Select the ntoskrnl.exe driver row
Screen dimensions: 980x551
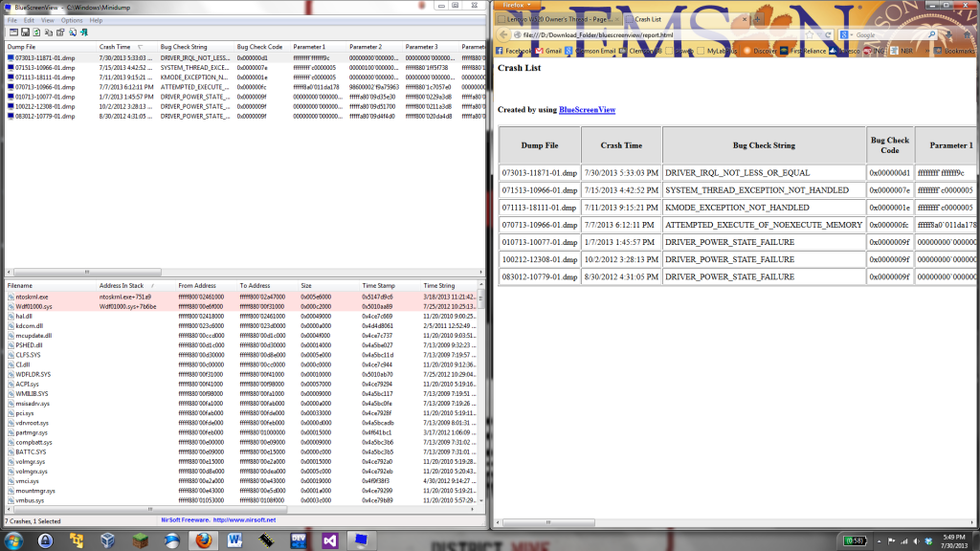[241, 297]
